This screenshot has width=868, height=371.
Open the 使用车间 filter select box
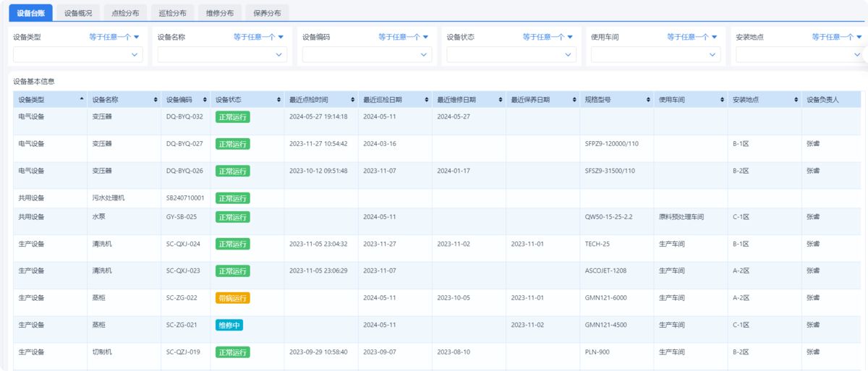click(x=656, y=54)
